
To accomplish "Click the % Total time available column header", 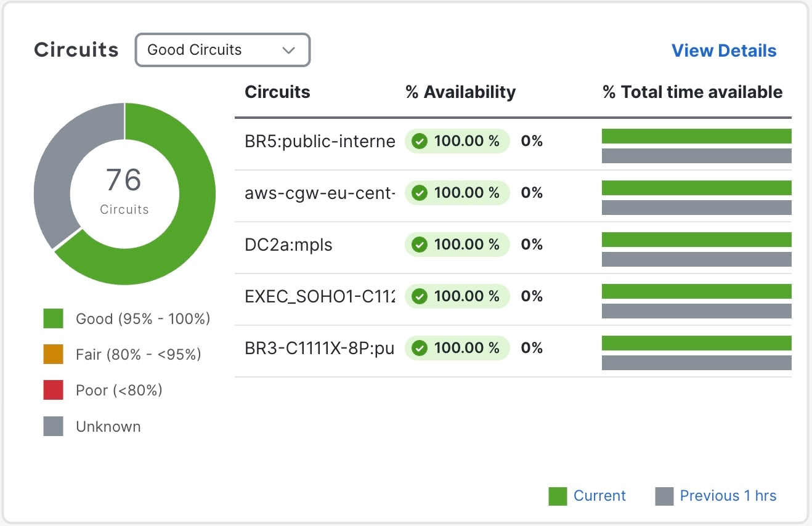I will (x=692, y=92).
